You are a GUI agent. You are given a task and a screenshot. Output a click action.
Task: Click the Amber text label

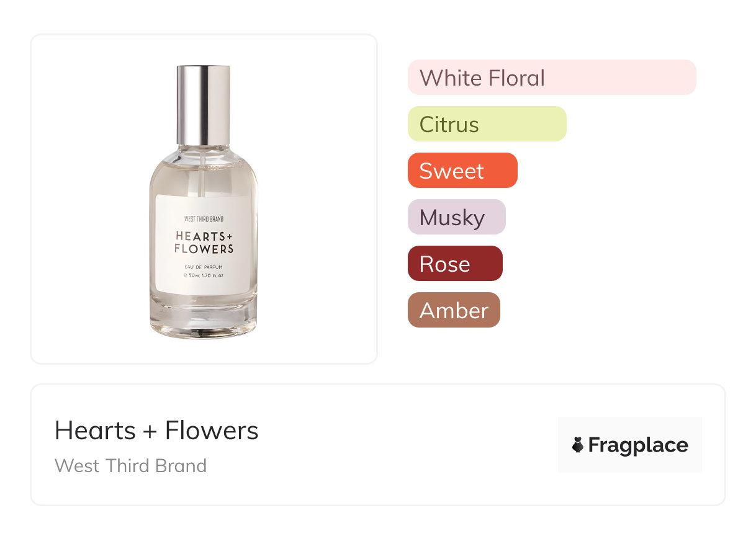coord(454,311)
